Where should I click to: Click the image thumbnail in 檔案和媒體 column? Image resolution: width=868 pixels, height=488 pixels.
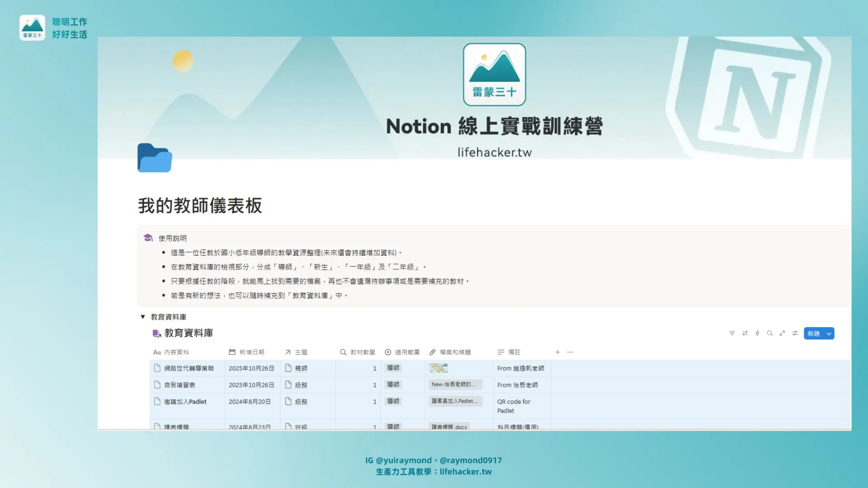tap(439, 368)
